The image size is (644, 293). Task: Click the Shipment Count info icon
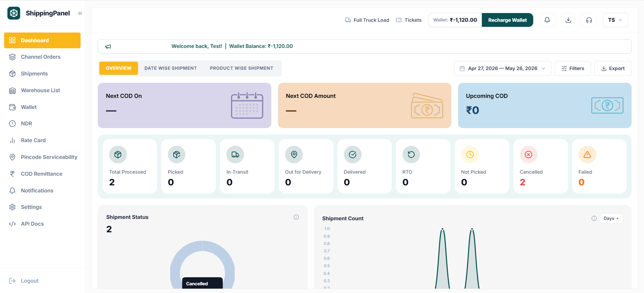[x=594, y=219]
